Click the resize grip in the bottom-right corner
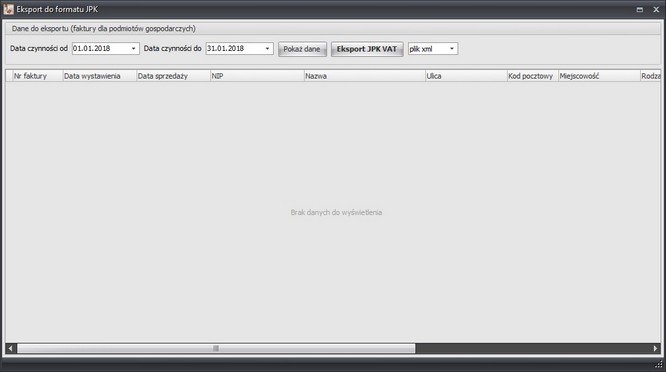The height and width of the screenshot is (372, 666). click(x=659, y=364)
